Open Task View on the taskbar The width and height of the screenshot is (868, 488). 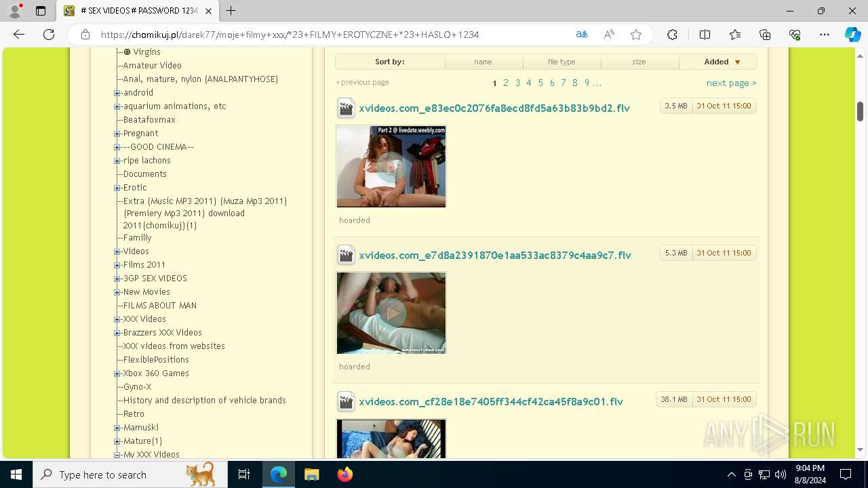point(244,474)
